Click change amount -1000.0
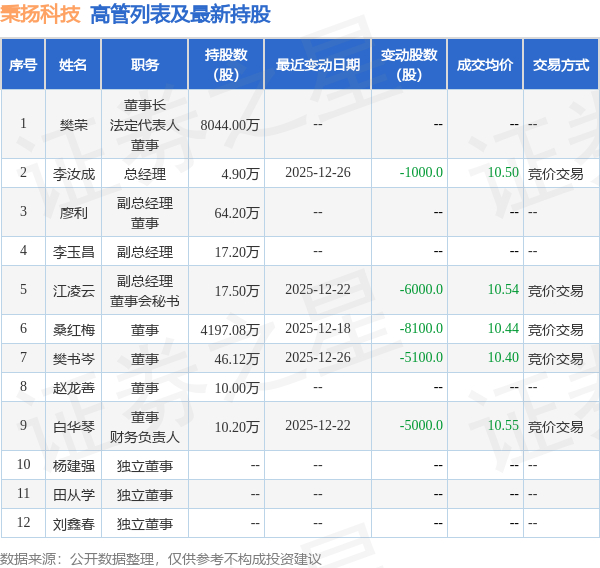 coord(421,172)
